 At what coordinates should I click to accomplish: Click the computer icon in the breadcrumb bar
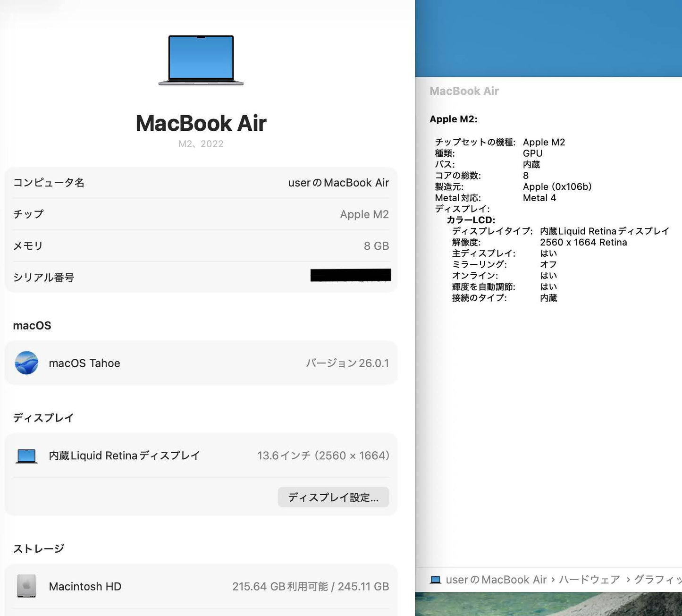coord(435,580)
